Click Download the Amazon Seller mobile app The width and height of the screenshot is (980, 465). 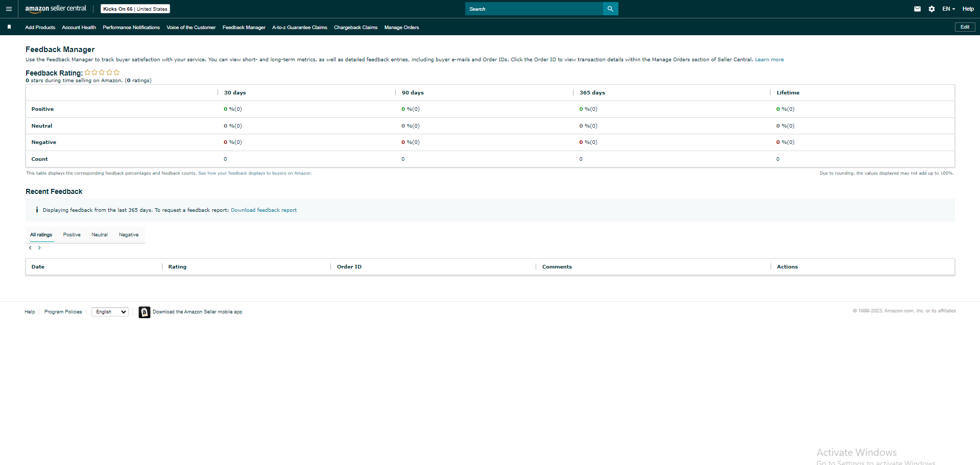[197, 312]
